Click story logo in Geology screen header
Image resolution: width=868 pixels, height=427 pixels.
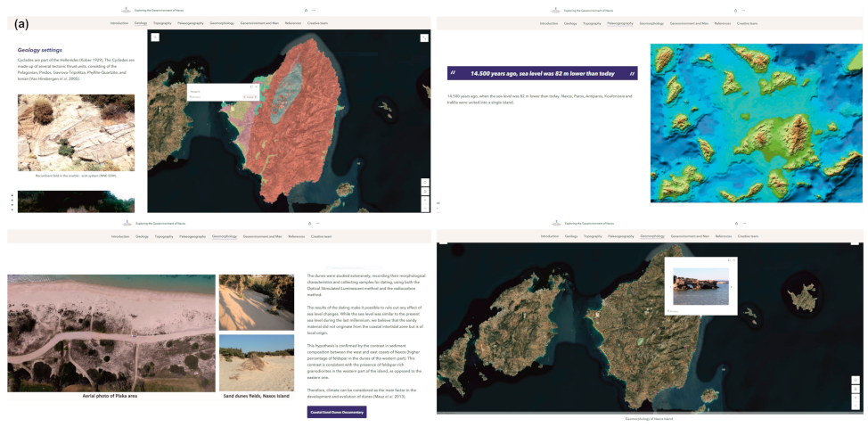pyautogui.click(x=125, y=10)
